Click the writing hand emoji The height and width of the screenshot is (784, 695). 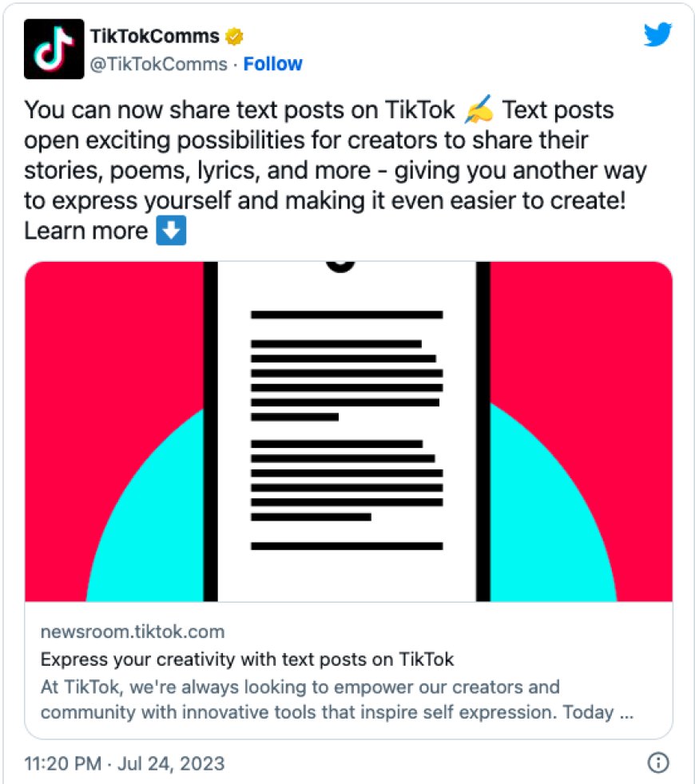(479, 110)
